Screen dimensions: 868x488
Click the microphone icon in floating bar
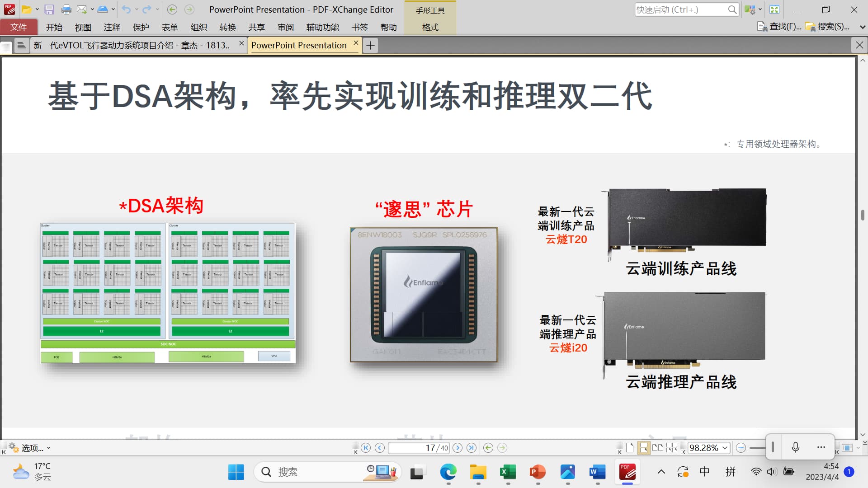coord(796,447)
